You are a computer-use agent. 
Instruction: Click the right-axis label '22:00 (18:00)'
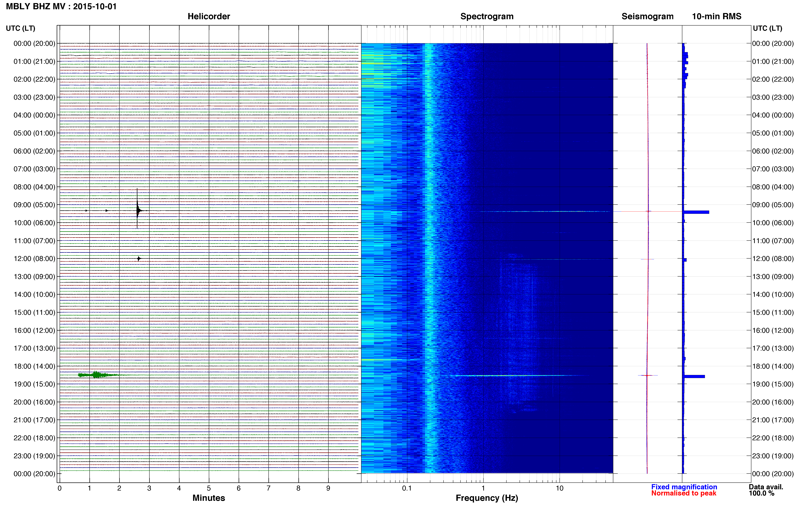click(x=773, y=438)
